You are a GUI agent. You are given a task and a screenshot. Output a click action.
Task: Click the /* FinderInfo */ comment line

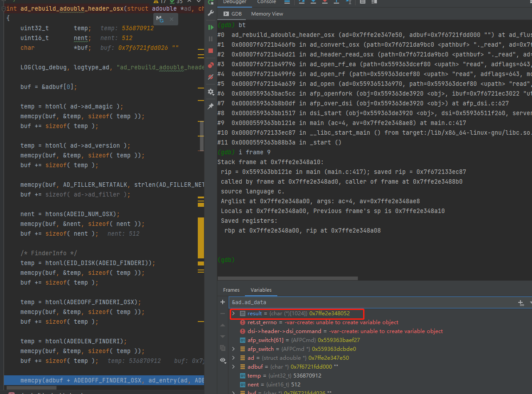(48, 253)
